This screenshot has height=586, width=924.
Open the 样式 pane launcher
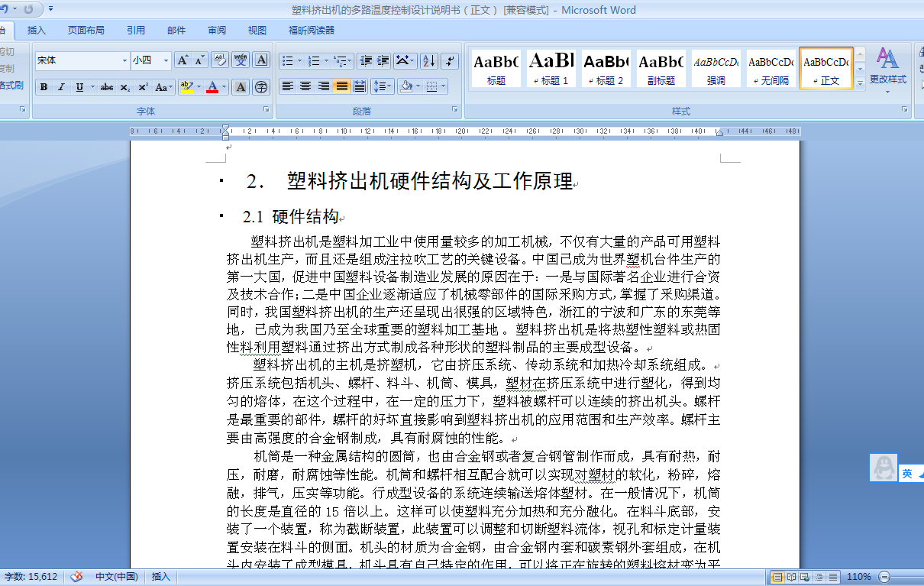(903, 110)
